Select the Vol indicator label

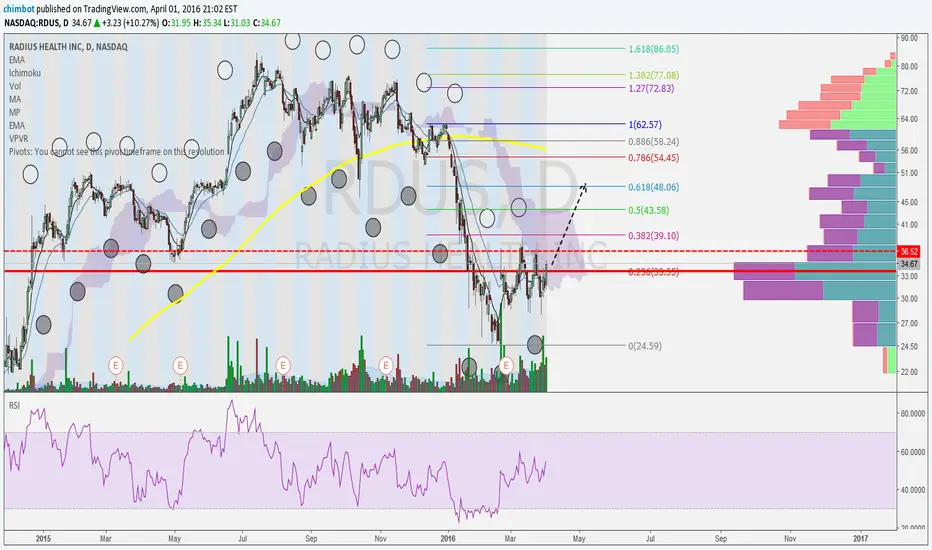[x=15, y=86]
